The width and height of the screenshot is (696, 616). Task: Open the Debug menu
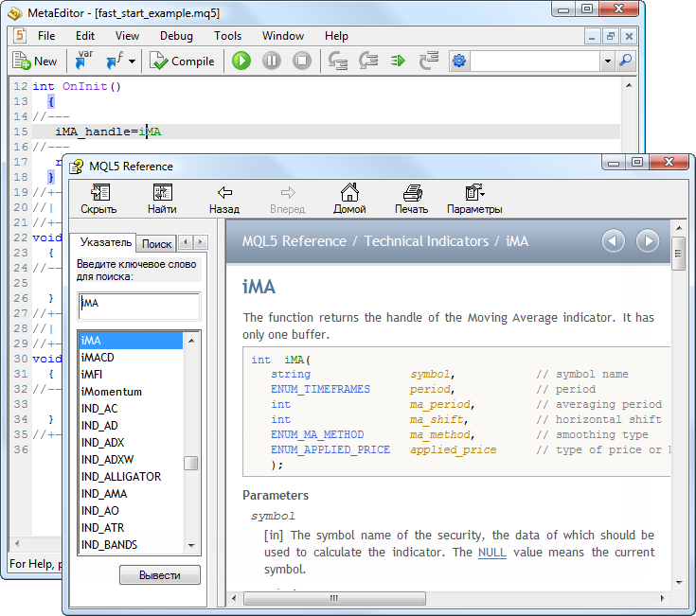tap(176, 36)
